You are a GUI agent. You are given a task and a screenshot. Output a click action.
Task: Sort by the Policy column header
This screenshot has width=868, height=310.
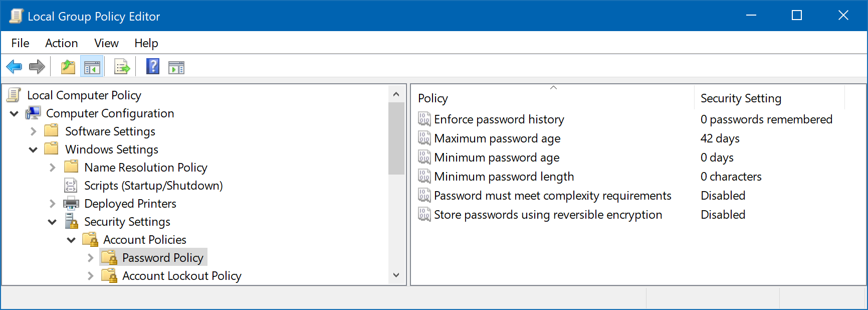click(x=553, y=98)
